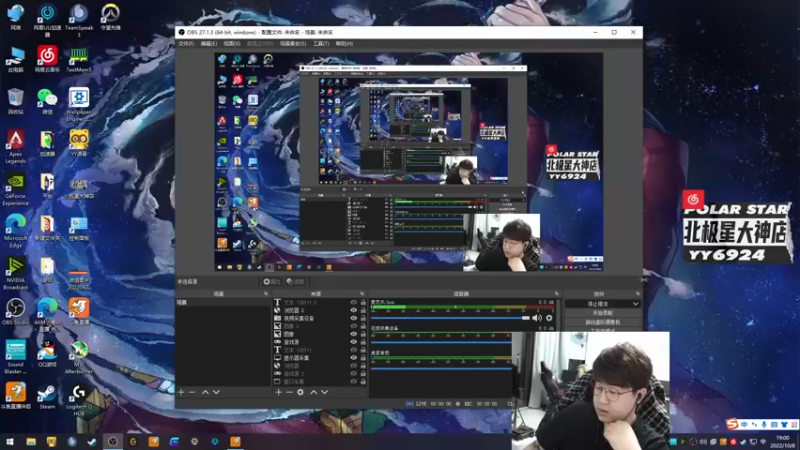Pop out the 控件 dock panel

click(638, 294)
